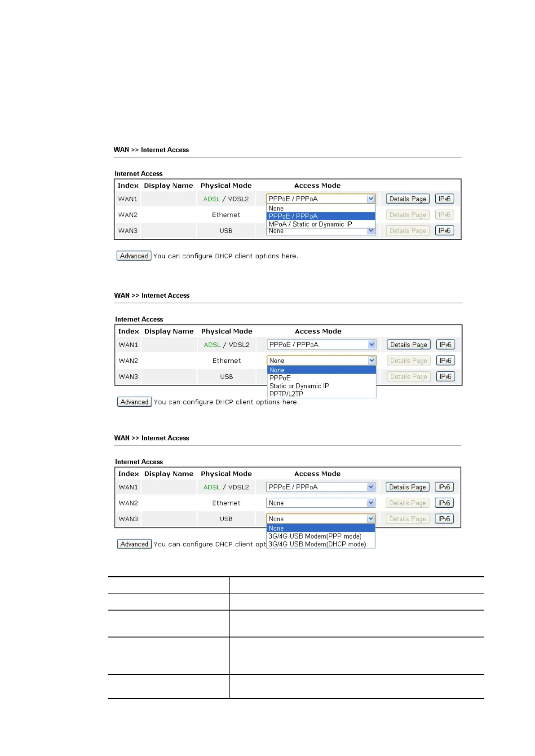
Task: Click green ADSL link in top screenshot
Action: pyautogui.click(x=212, y=199)
